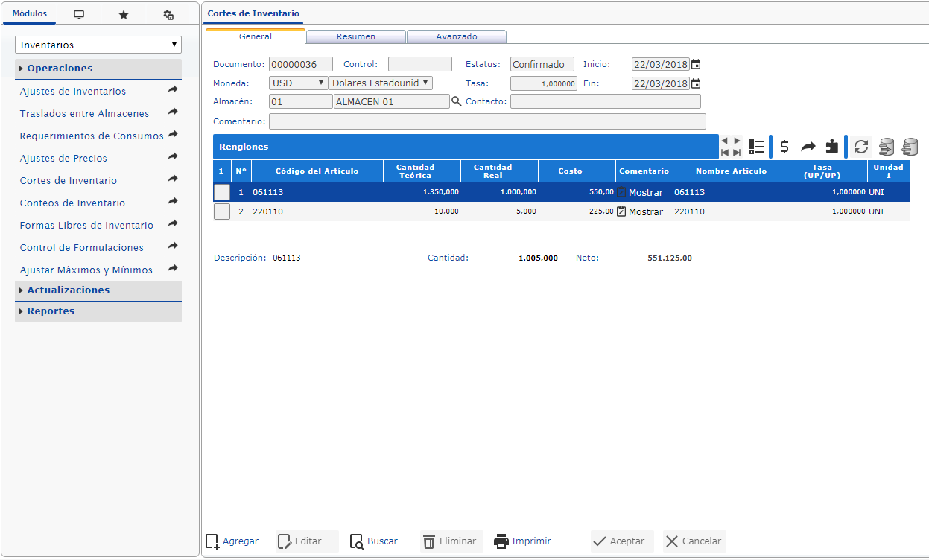The height and width of the screenshot is (560, 929).
Task: Check the checkbox for row 2 220110
Action: click(222, 211)
